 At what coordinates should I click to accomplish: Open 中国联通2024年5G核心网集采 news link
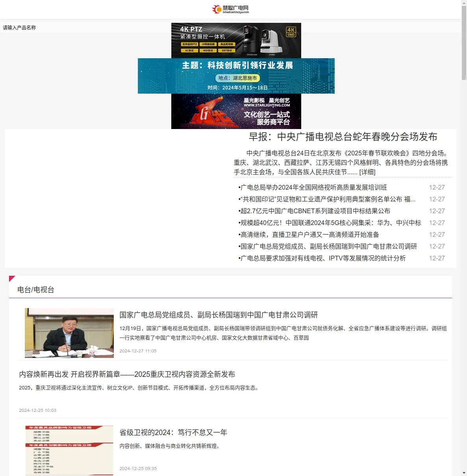pyautogui.click(x=331, y=223)
